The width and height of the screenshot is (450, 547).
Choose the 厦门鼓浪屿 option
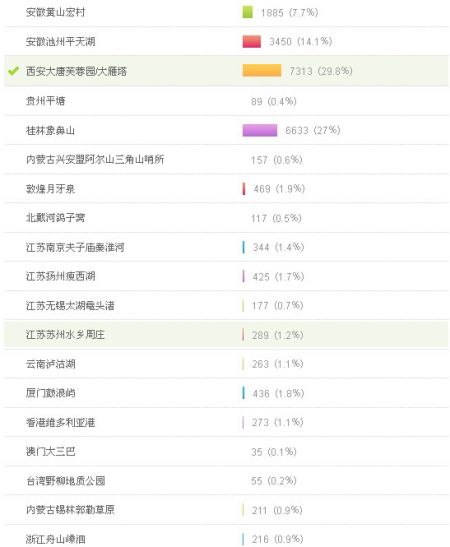226,393
